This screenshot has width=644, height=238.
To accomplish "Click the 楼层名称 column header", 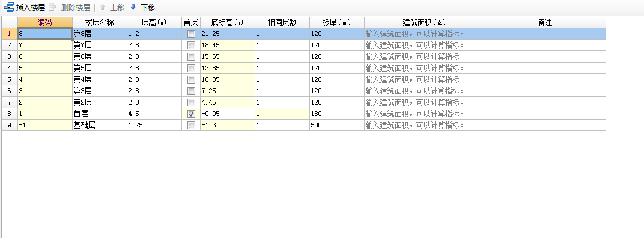I will click(100, 23).
